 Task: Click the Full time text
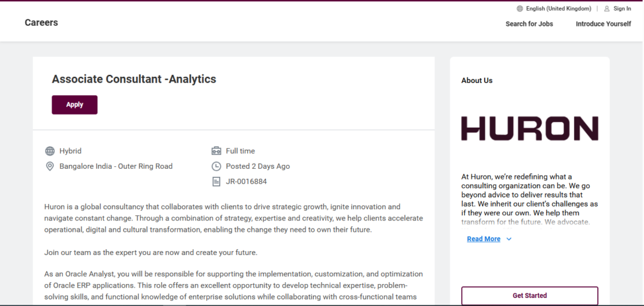240,151
